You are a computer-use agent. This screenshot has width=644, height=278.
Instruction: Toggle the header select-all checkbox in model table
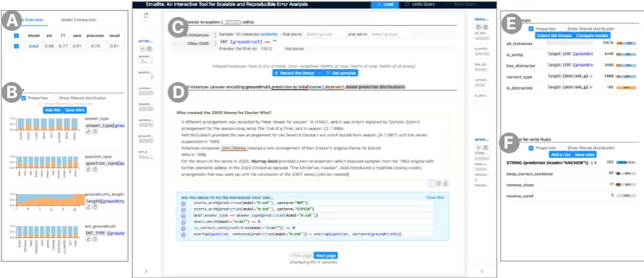tap(16, 36)
